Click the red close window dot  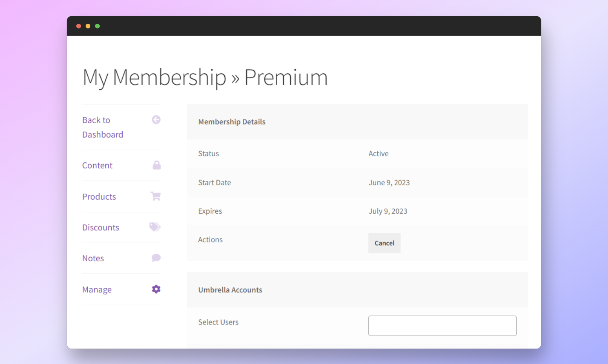(x=79, y=26)
